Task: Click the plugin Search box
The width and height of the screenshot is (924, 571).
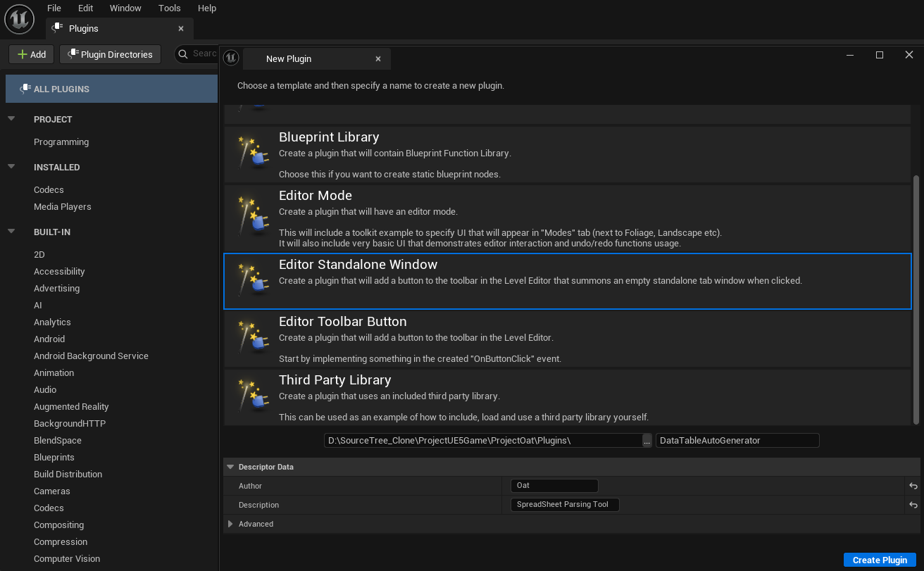Action: 196,54
